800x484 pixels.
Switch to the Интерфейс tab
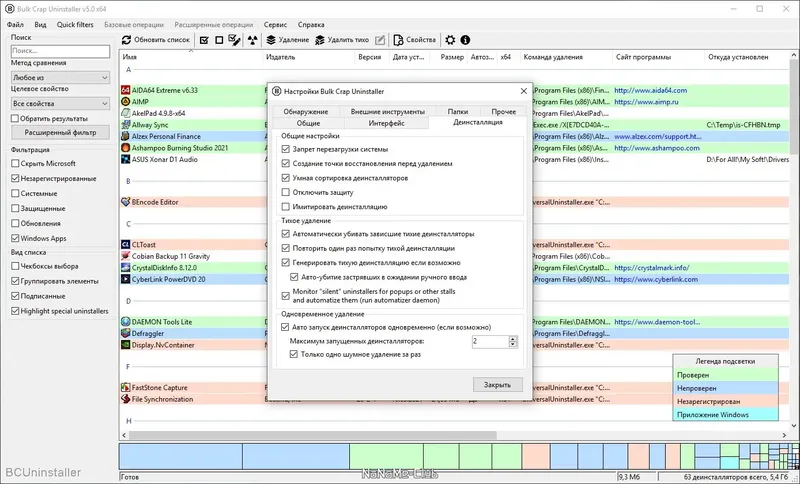[387, 123]
